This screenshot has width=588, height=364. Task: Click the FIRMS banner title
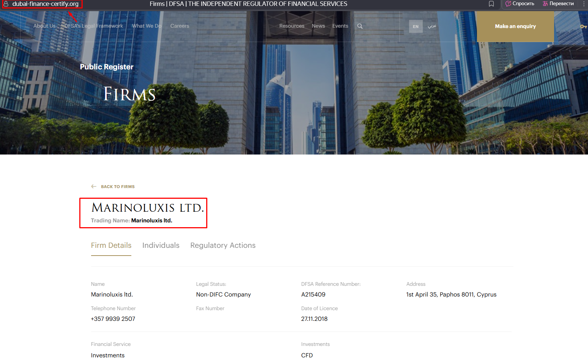(129, 94)
